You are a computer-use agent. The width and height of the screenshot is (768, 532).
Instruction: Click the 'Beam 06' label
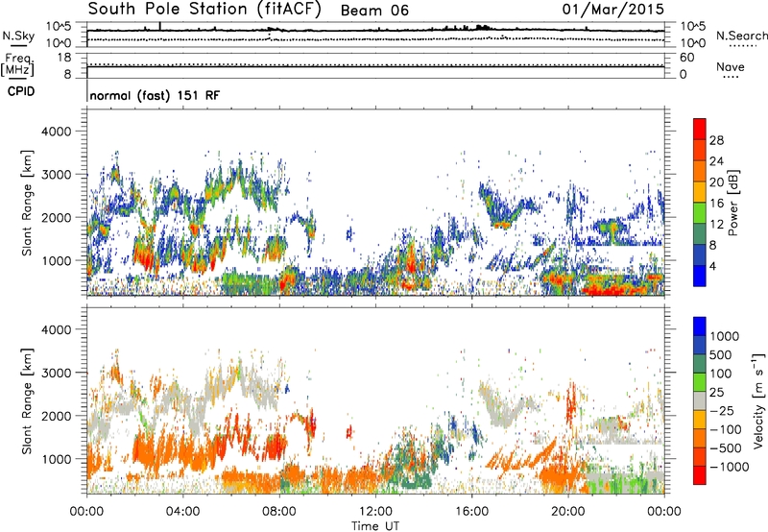tap(374, 11)
